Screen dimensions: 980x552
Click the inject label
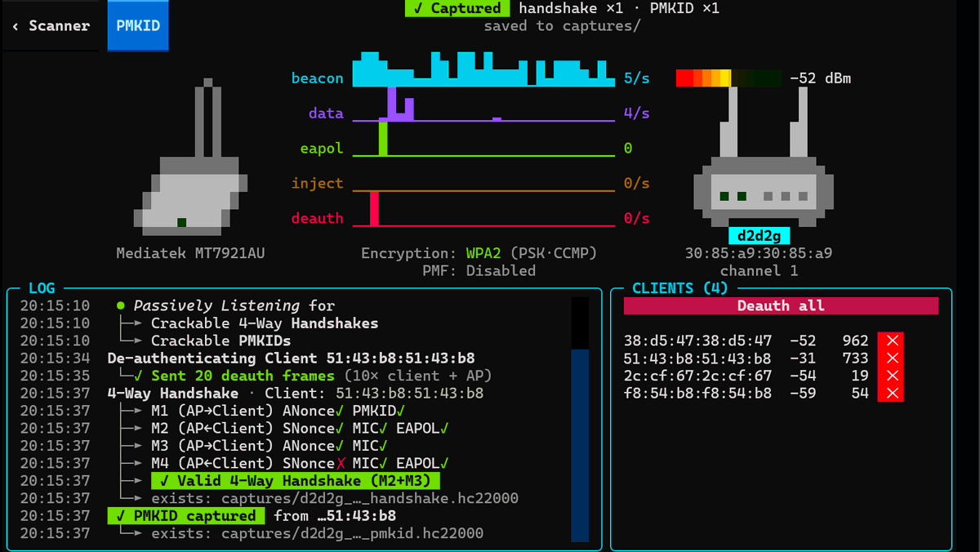(x=318, y=183)
